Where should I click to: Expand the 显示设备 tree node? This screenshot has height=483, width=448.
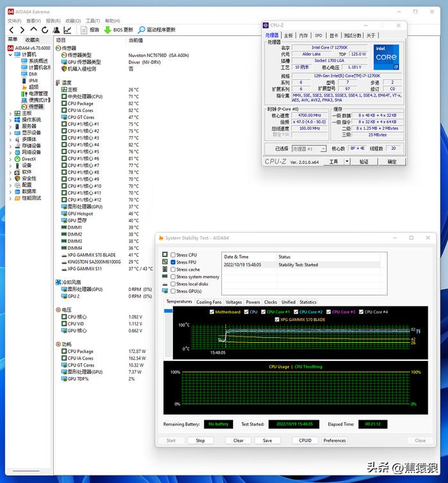(10, 133)
